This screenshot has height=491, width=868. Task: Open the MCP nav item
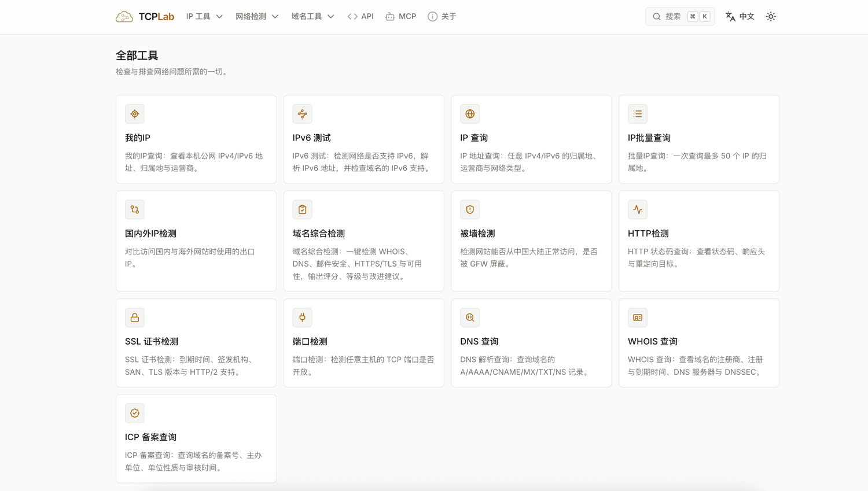click(400, 17)
